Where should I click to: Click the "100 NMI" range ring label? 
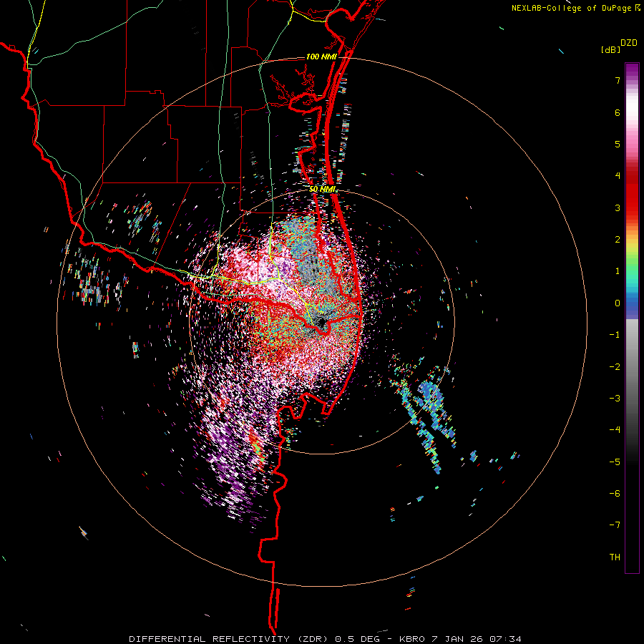coord(321,57)
